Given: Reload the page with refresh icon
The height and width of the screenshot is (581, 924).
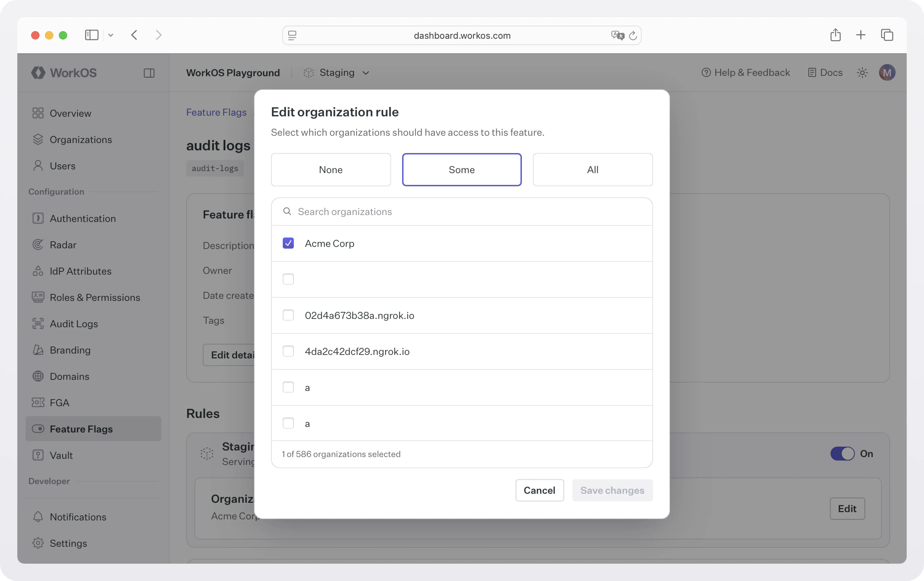Looking at the screenshot, I should point(633,36).
